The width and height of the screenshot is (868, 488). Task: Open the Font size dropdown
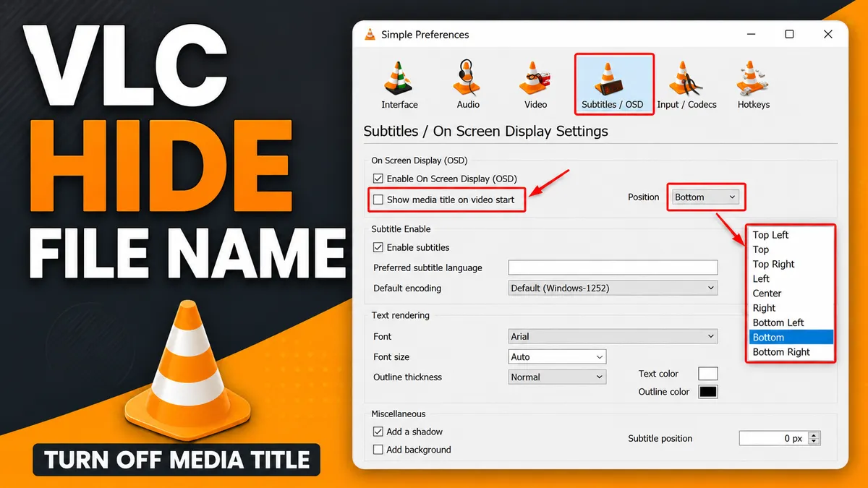(x=558, y=356)
